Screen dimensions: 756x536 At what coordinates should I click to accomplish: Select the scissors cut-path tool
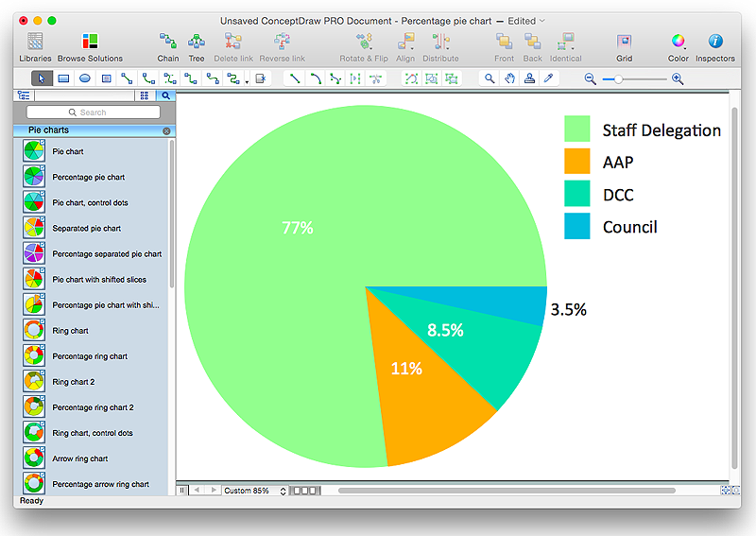(x=376, y=78)
